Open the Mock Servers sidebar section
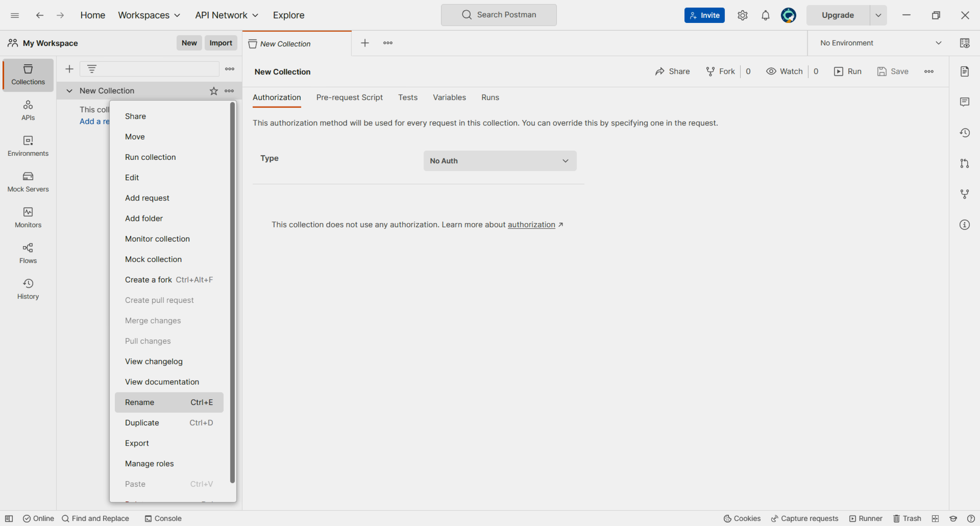980x526 pixels. (28, 181)
